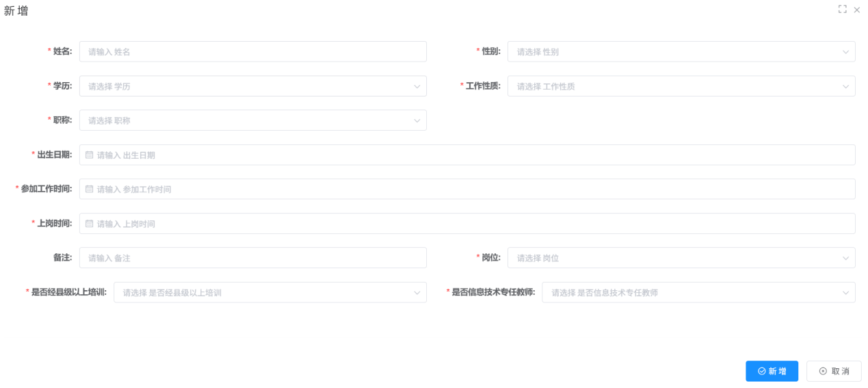Expand 是否信息技术专任教师 dropdown list
868x388 pixels.
click(698, 293)
